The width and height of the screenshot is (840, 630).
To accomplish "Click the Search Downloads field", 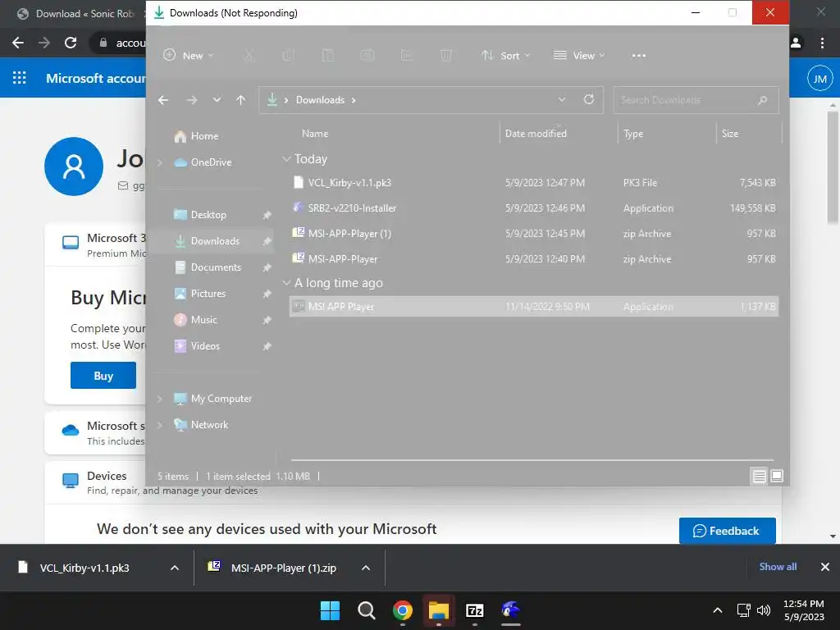I will (x=696, y=100).
